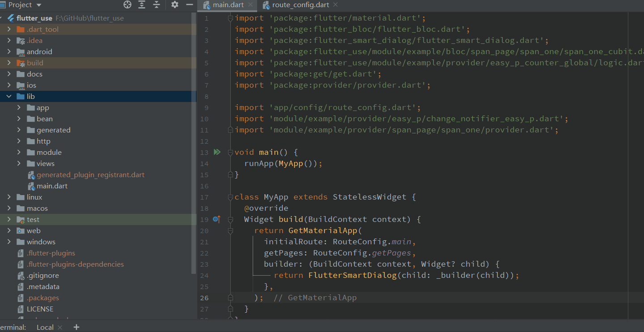Collapse the lib folder in tree
Screen dimensions: 644x332
tap(9, 96)
